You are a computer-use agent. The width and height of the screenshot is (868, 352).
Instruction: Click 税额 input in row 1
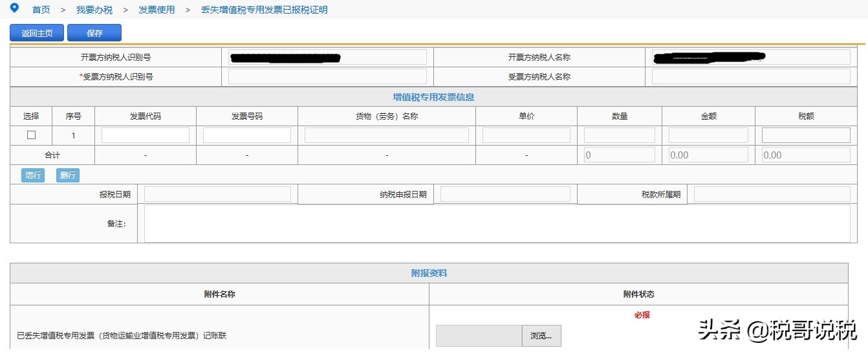[x=806, y=135]
